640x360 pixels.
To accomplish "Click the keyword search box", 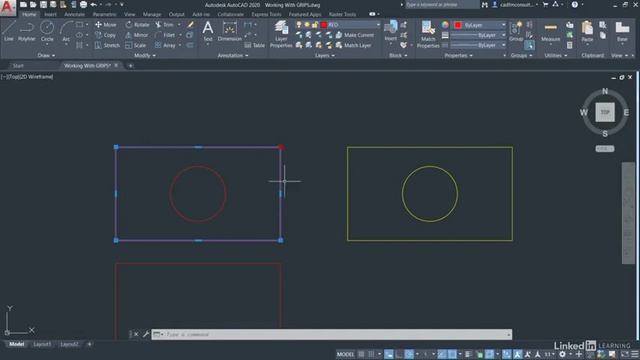I will (442, 5).
